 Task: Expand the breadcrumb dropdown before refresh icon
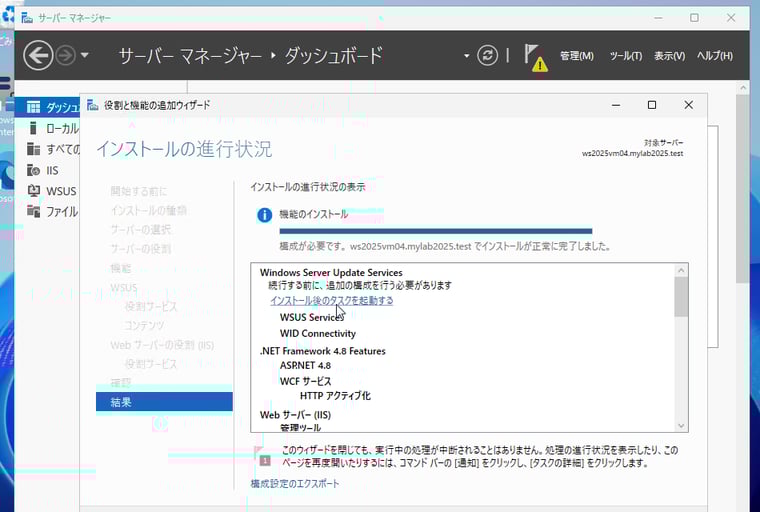pyautogui.click(x=466, y=56)
